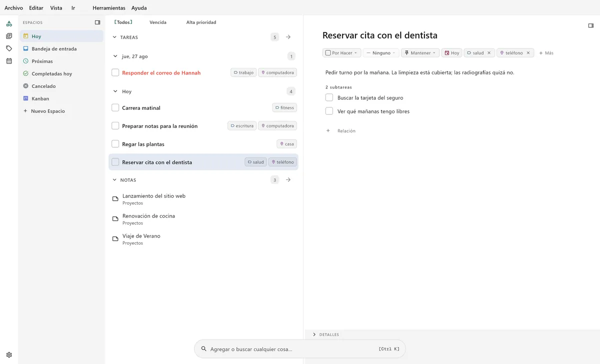The width and height of the screenshot is (600, 364).
Task: Tick the Preparar notas para la reunión checkbox
Action: (115, 126)
